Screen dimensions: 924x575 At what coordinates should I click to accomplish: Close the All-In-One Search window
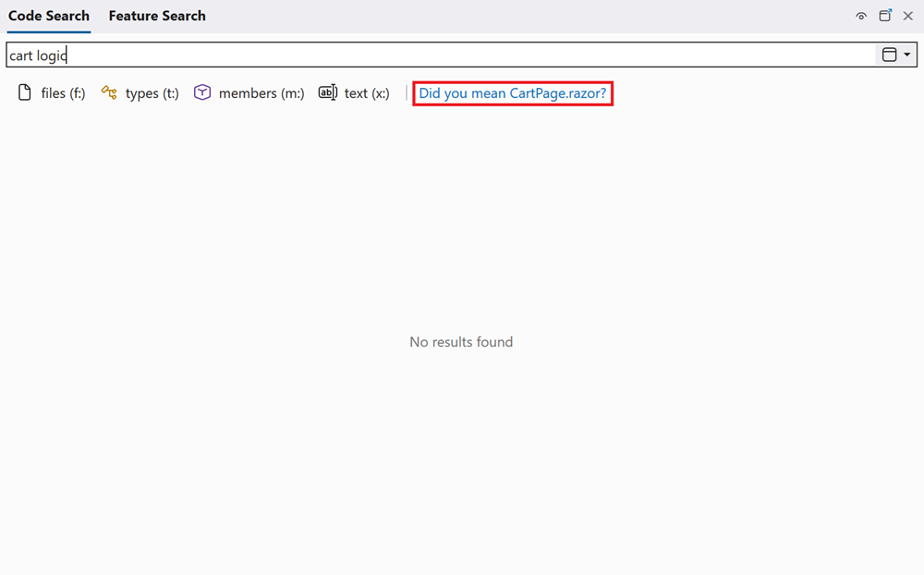pyautogui.click(x=909, y=16)
